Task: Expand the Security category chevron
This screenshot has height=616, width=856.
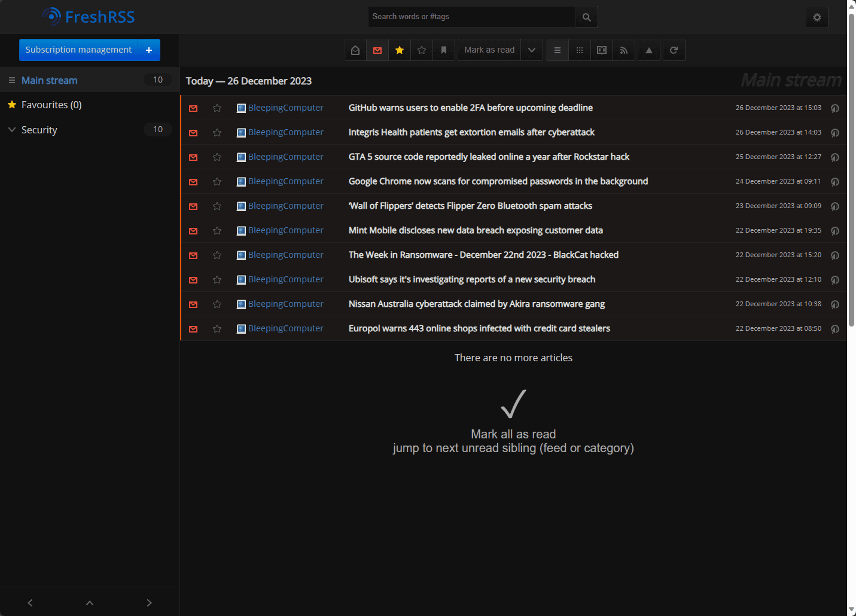Action: click(x=12, y=130)
